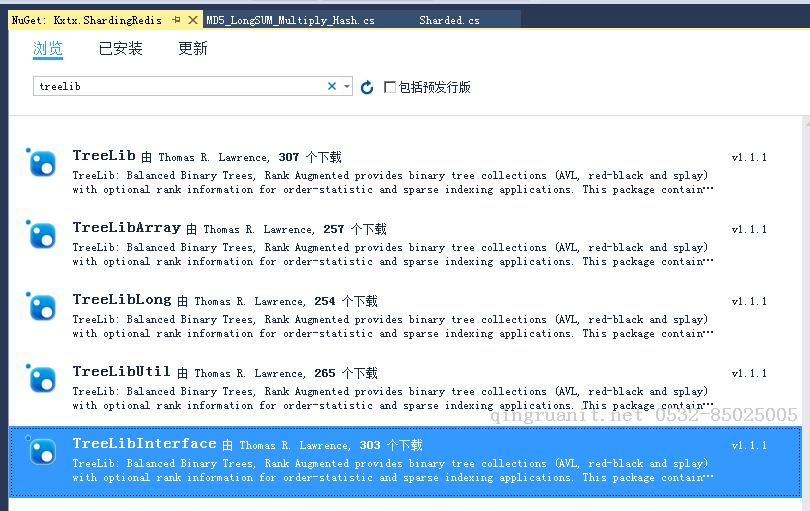
Task: Click the TreeLibLong package icon
Action: pos(42,307)
